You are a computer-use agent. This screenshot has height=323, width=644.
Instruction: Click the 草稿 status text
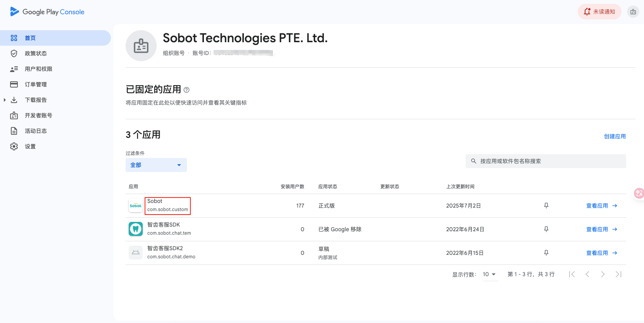pyautogui.click(x=324, y=249)
